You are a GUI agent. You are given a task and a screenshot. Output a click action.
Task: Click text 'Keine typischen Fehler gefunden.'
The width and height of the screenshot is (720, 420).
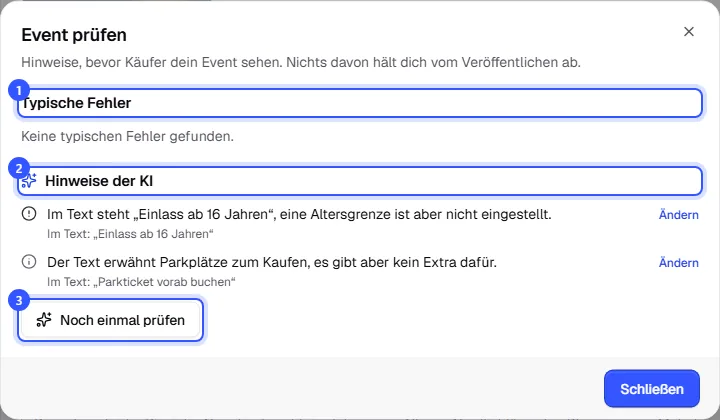(127, 136)
